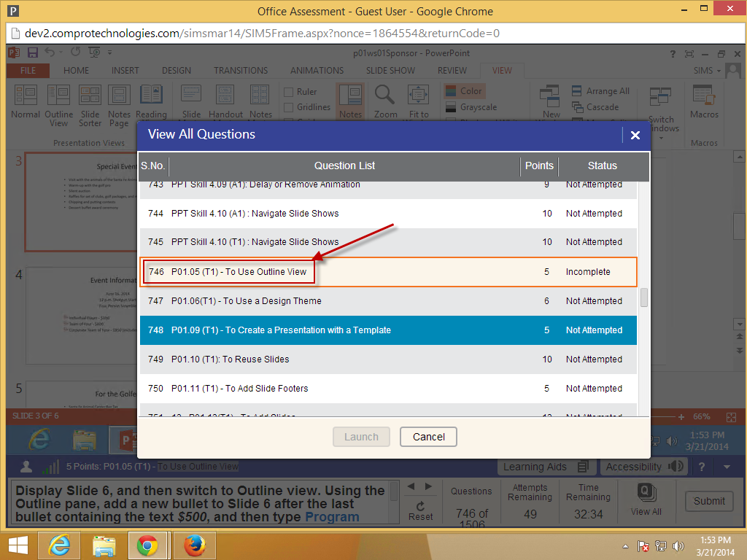Select question 748 Create a Presentation with Template
This screenshot has height=560, width=747.
[x=388, y=330]
